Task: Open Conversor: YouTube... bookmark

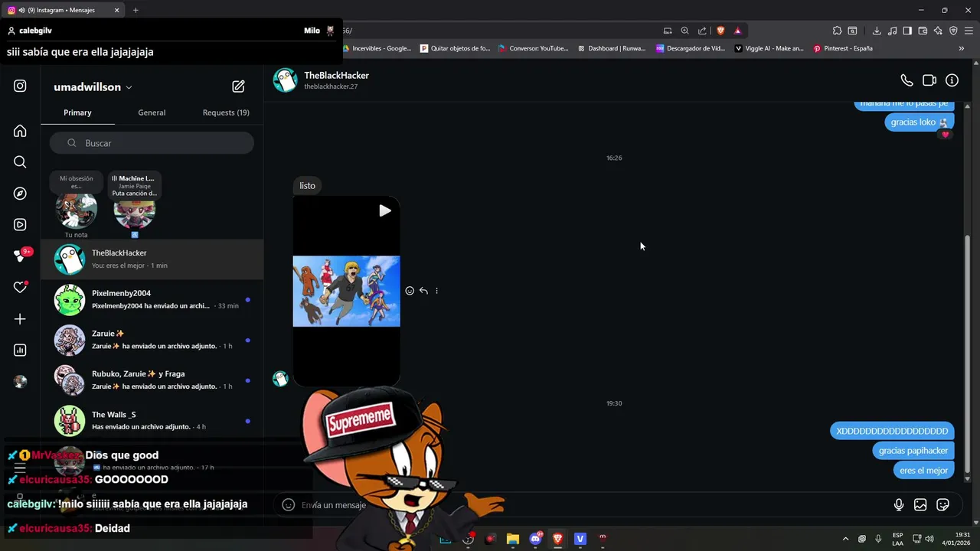Action: tap(533, 48)
